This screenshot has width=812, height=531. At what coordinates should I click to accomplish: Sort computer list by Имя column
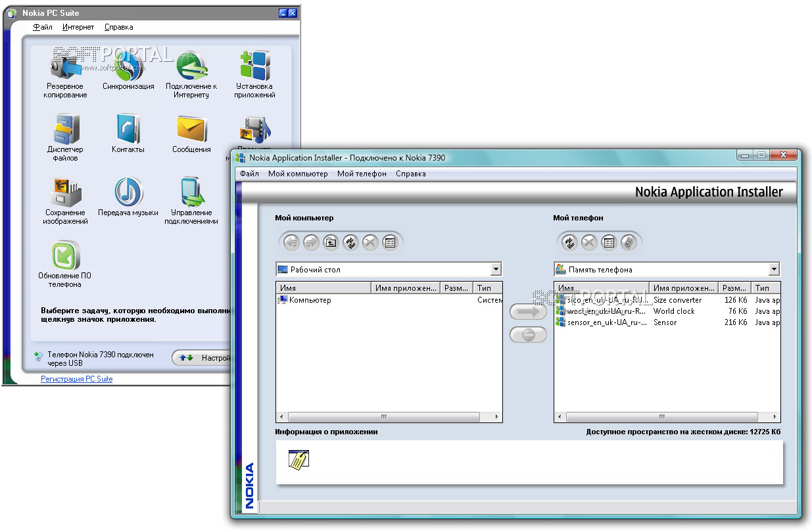click(323, 288)
